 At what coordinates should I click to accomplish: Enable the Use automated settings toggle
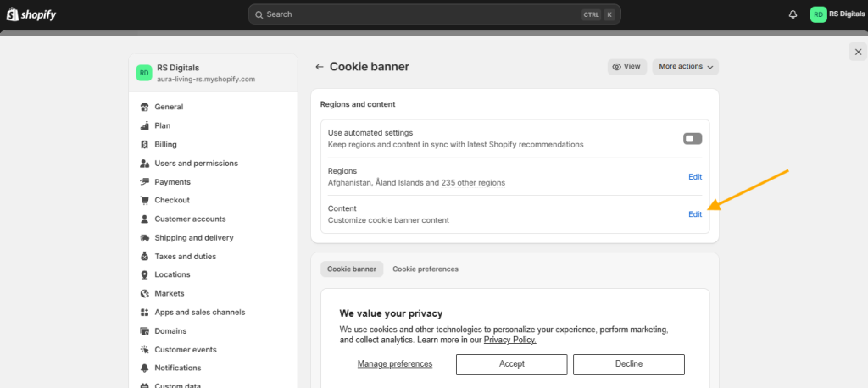693,139
